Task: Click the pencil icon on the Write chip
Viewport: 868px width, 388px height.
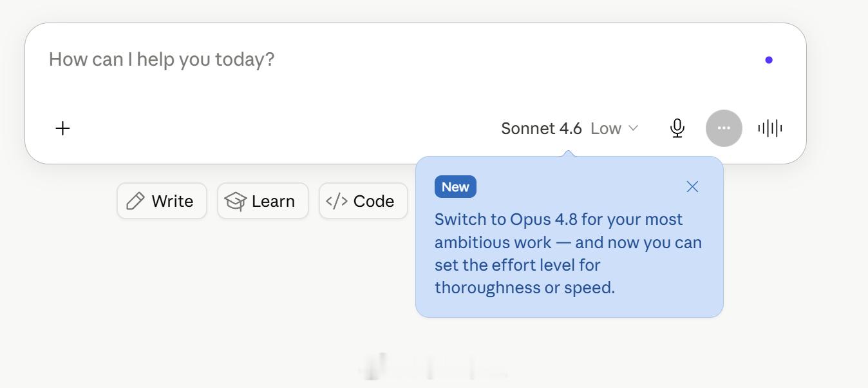Action: point(135,201)
